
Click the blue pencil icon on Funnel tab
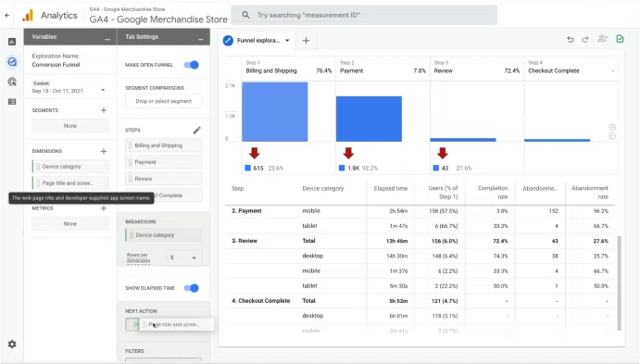[x=228, y=41]
